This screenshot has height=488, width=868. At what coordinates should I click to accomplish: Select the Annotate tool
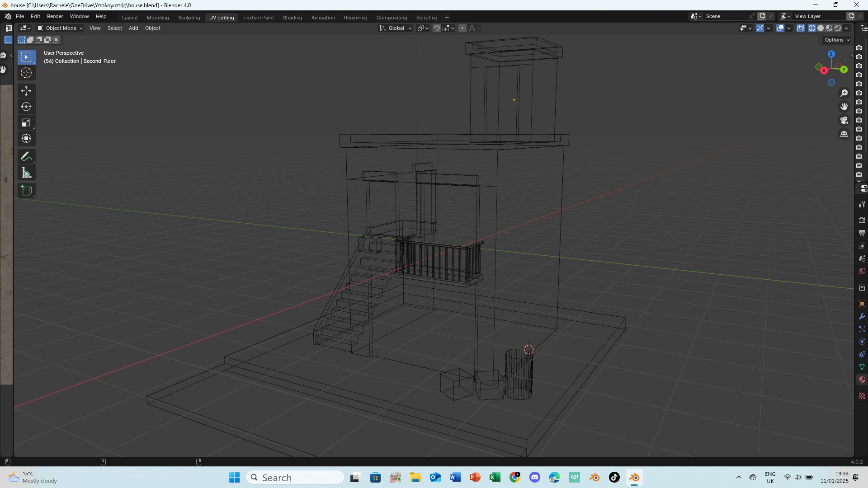[26, 157]
